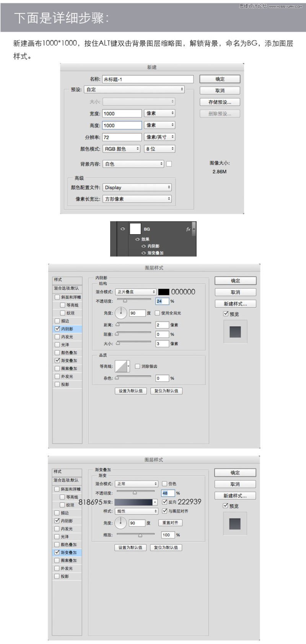306x644 pixels.
Task: Click 复位为默认值 in 内阴影 dialog
Action: [x=166, y=391]
